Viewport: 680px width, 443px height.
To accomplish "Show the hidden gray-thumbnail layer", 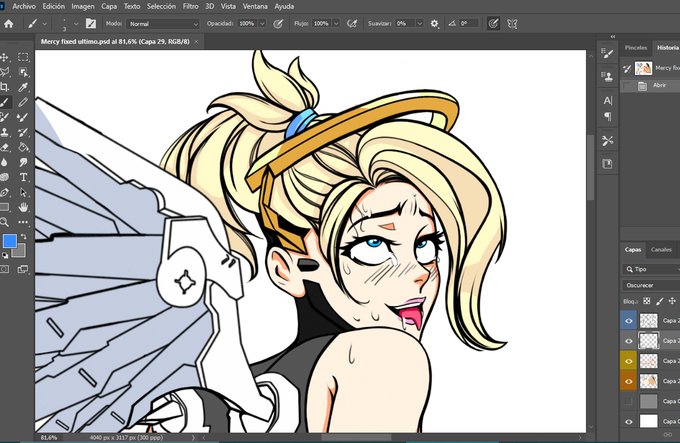I will pyautogui.click(x=628, y=402).
